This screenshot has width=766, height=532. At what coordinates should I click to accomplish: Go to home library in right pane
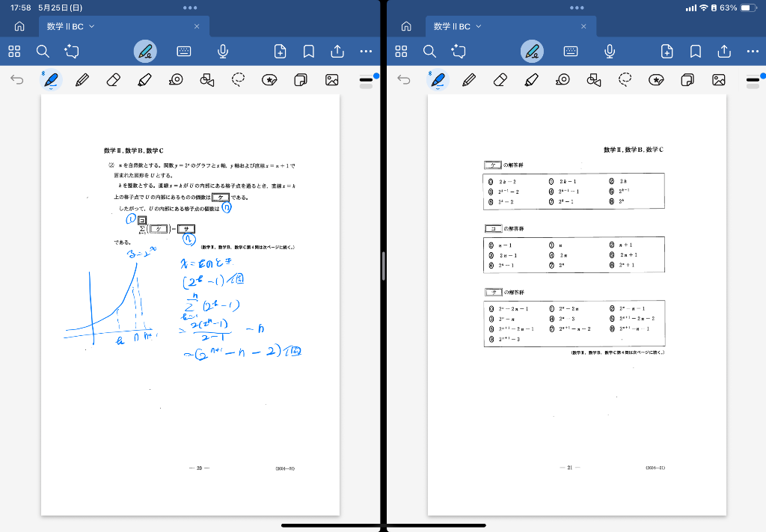point(406,26)
